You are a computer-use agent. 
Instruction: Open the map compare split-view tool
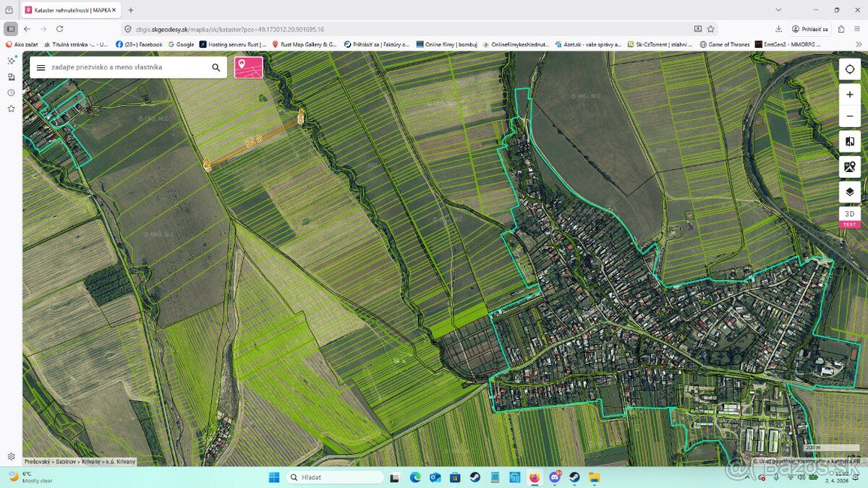click(849, 142)
